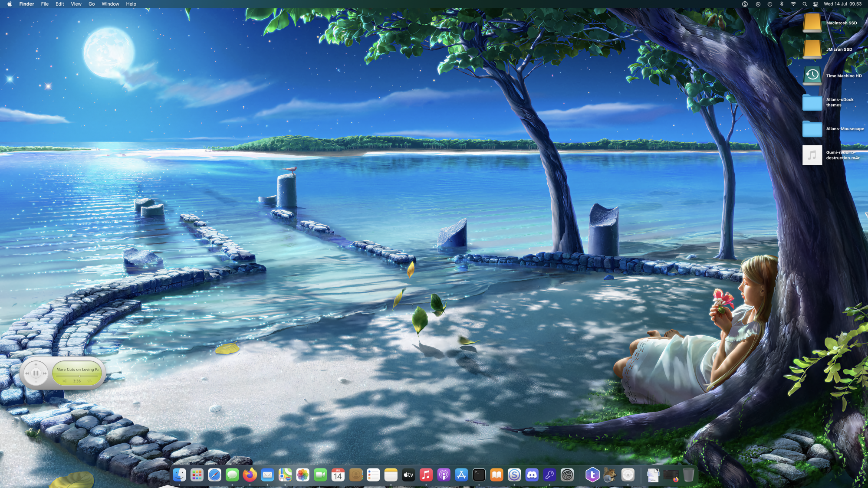Select Time Machine HD drive on desktop
Viewport: 868px width, 488px height.
[x=812, y=75]
